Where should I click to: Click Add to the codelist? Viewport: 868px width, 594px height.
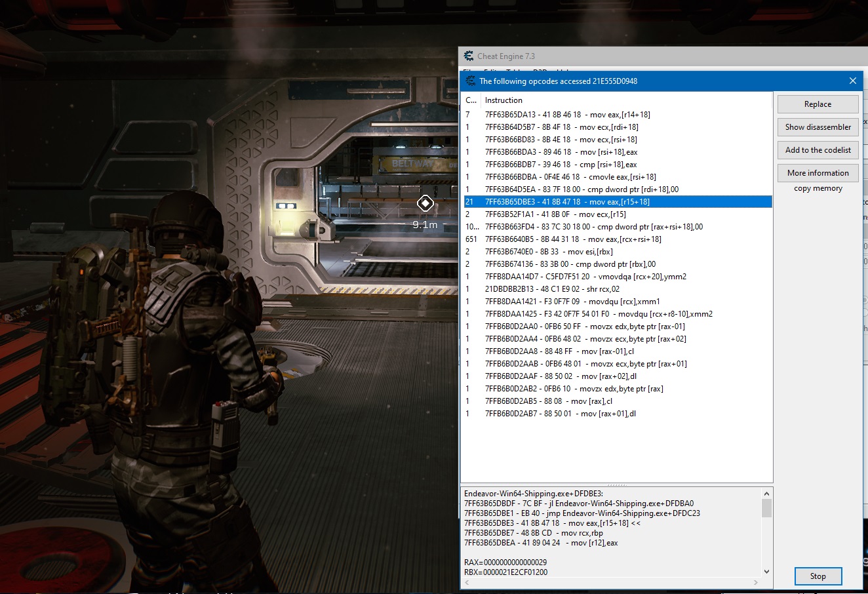[x=818, y=150]
